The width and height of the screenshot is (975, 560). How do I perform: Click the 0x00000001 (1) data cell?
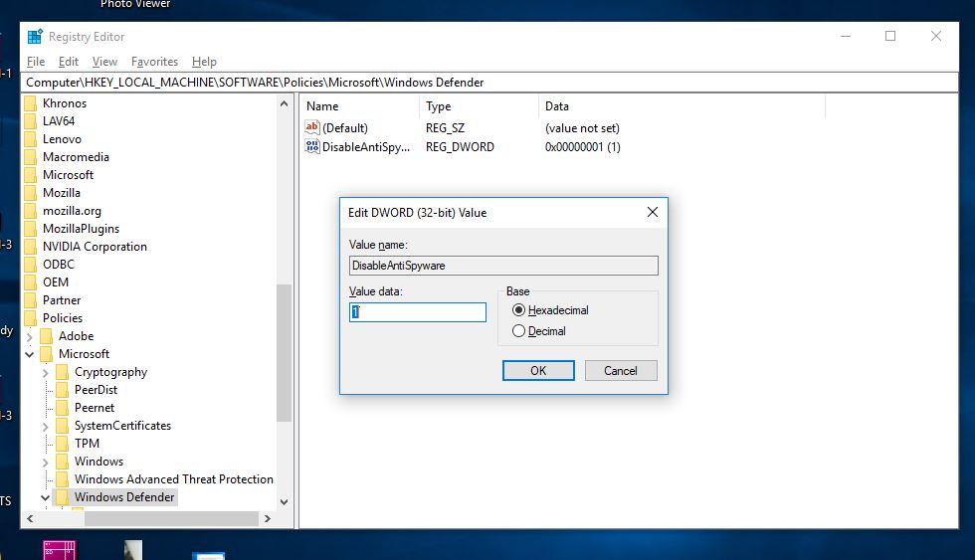point(583,147)
